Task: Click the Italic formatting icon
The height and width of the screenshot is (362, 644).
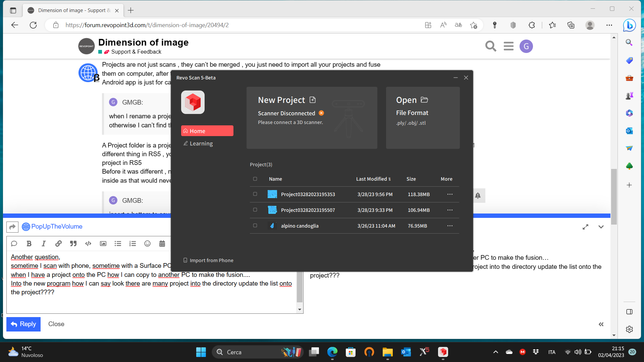Action: pos(44,244)
